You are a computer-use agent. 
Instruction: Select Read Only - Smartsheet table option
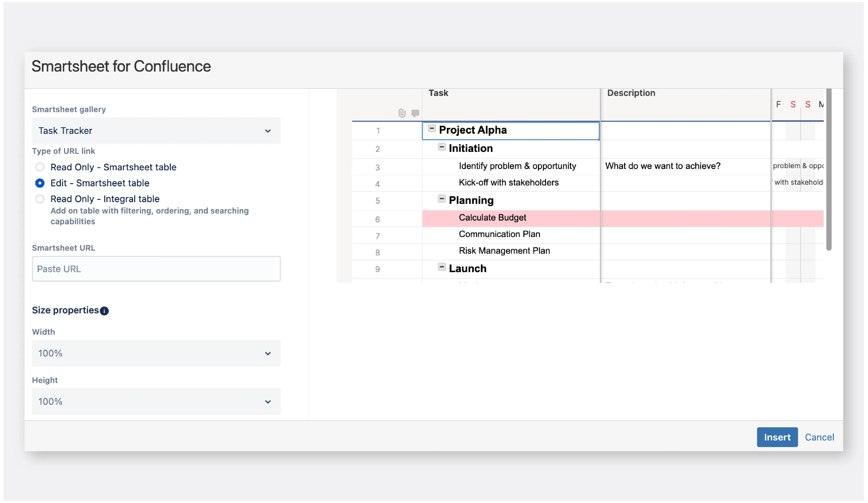pos(40,167)
